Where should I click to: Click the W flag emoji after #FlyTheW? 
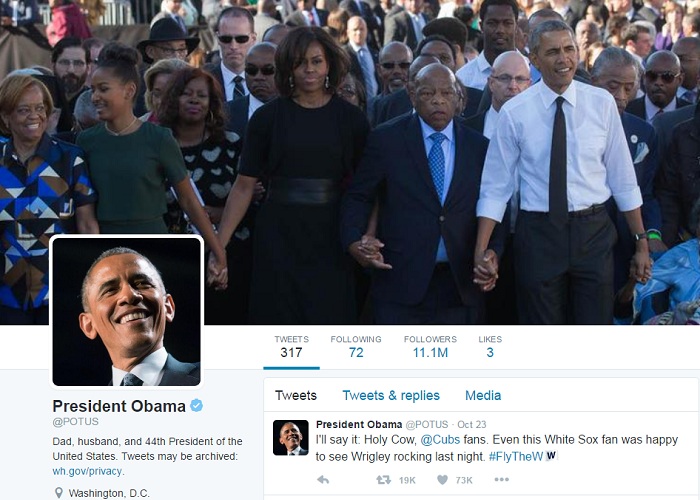coord(551,456)
